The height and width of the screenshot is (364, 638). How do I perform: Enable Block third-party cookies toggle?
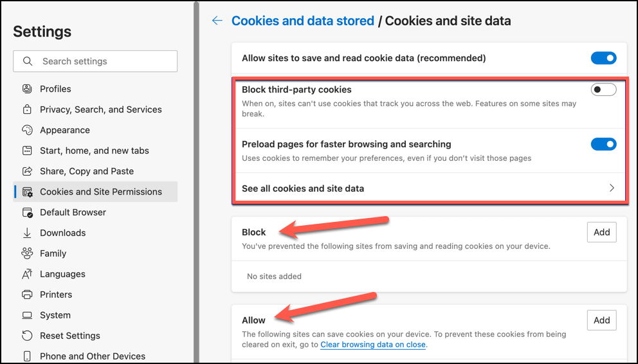pyautogui.click(x=603, y=89)
